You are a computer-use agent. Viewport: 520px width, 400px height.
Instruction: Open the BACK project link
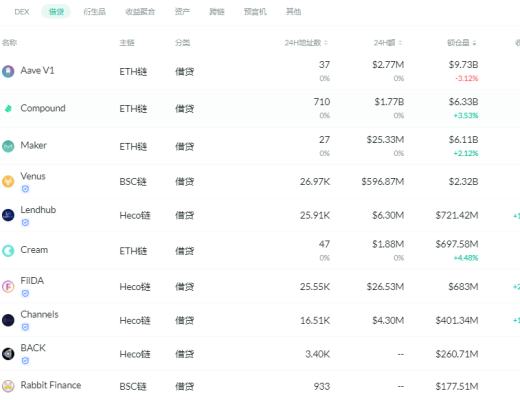tap(33, 348)
